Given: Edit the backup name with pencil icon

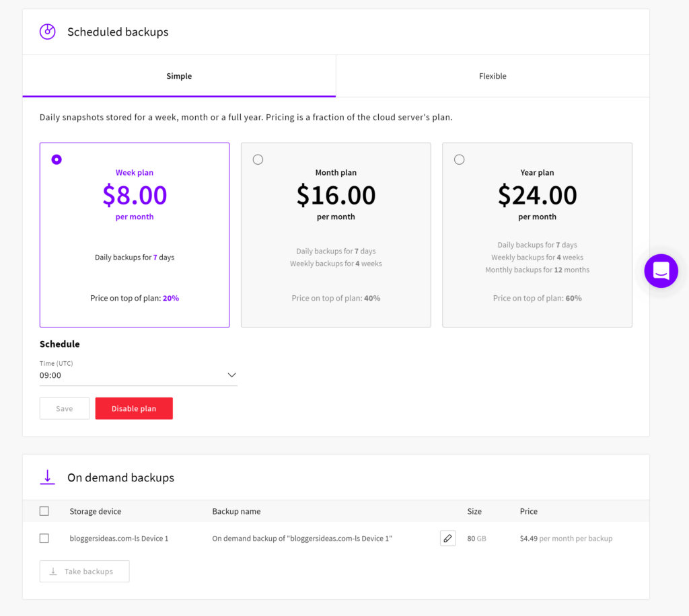Looking at the screenshot, I should point(447,538).
